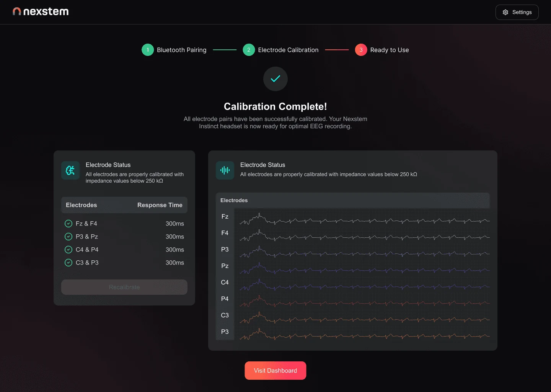Select step 3 Ready to Use circle
551x392 pixels.
click(x=361, y=50)
